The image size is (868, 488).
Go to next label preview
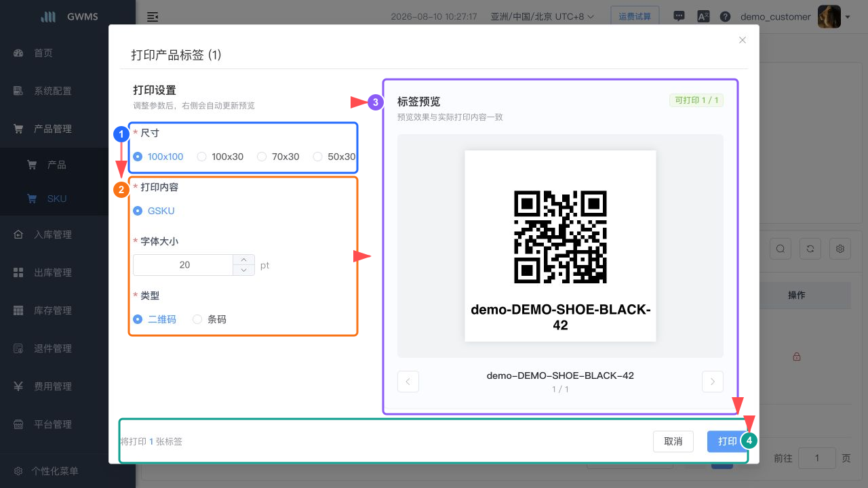pyautogui.click(x=713, y=382)
